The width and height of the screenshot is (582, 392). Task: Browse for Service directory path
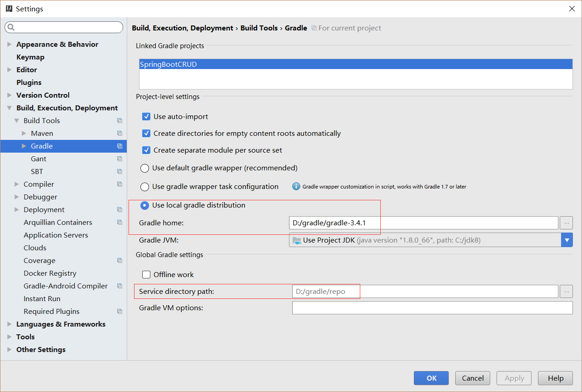pos(566,292)
